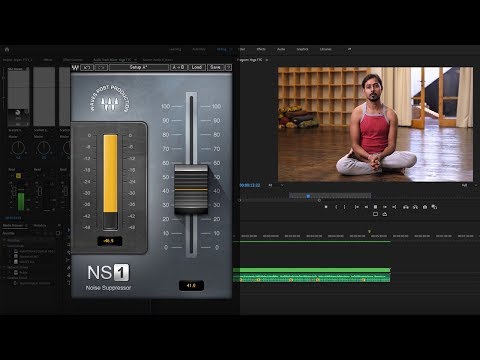This screenshot has height=360, width=480.
Task: Switch to the Graphics workspace
Action: click(303, 49)
